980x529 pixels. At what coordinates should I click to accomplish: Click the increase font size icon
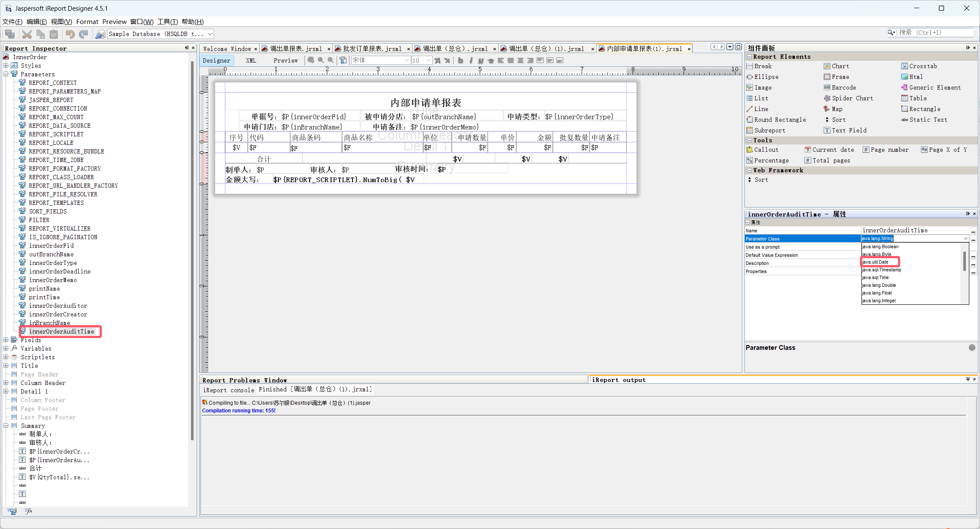437,60
